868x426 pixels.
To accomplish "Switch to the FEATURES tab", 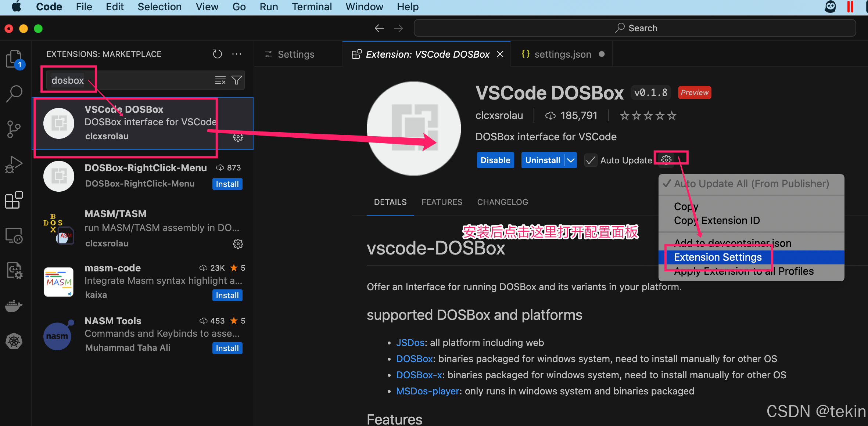I will pyautogui.click(x=442, y=202).
